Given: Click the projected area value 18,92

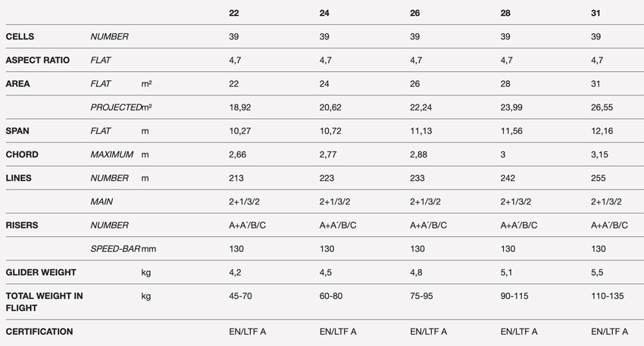Looking at the screenshot, I should click(x=240, y=108).
